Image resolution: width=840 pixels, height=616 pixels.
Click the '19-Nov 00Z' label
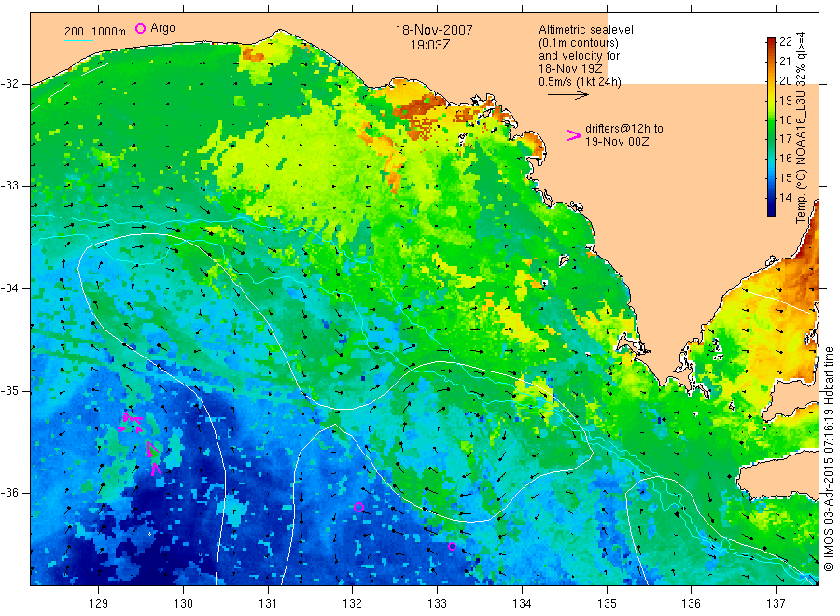click(x=617, y=142)
